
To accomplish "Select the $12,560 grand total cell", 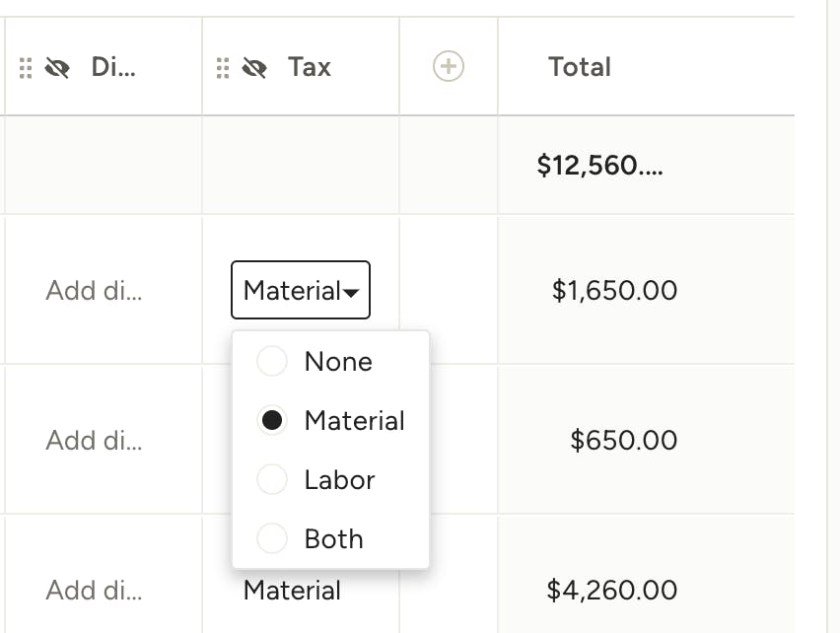I will point(601,166).
